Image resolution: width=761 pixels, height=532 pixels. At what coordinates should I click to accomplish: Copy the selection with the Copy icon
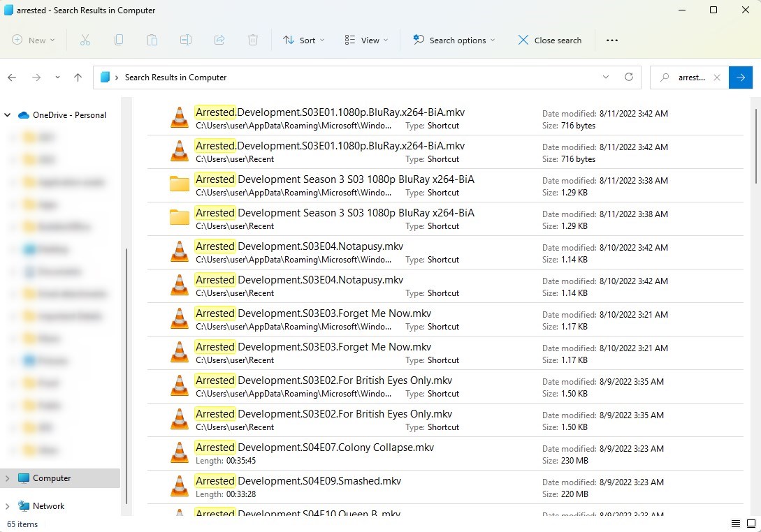119,40
